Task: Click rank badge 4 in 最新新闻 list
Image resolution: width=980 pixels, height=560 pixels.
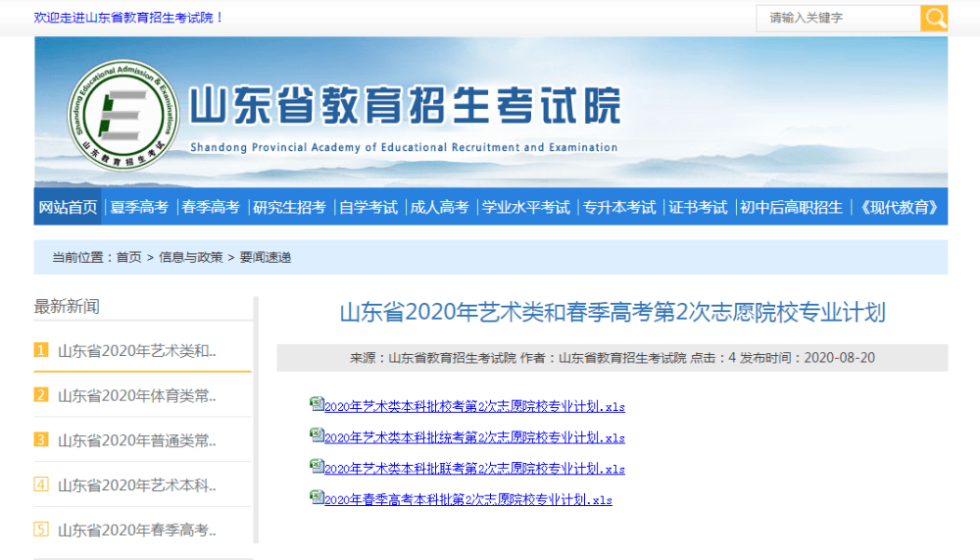Action: [x=41, y=484]
